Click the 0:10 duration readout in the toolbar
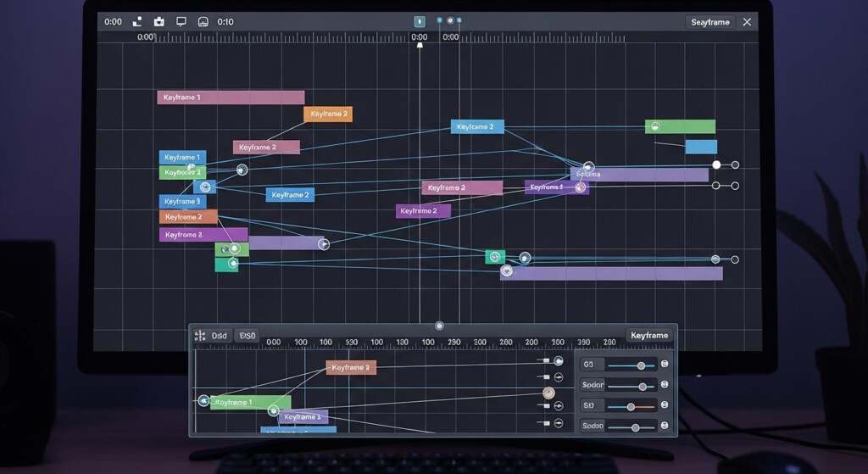 (x=225, y=21)
